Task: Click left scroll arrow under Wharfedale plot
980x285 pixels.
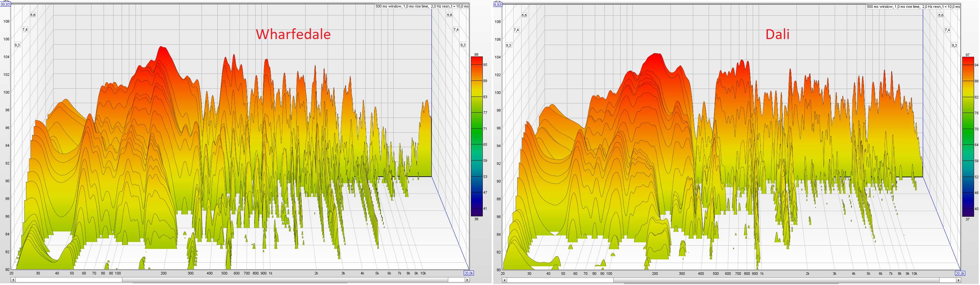Action: click(13, 280)
